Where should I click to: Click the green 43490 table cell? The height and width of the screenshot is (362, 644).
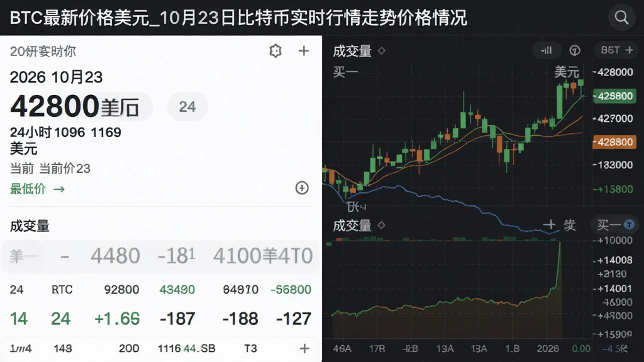pyautogui.click(x=177, y=290)
